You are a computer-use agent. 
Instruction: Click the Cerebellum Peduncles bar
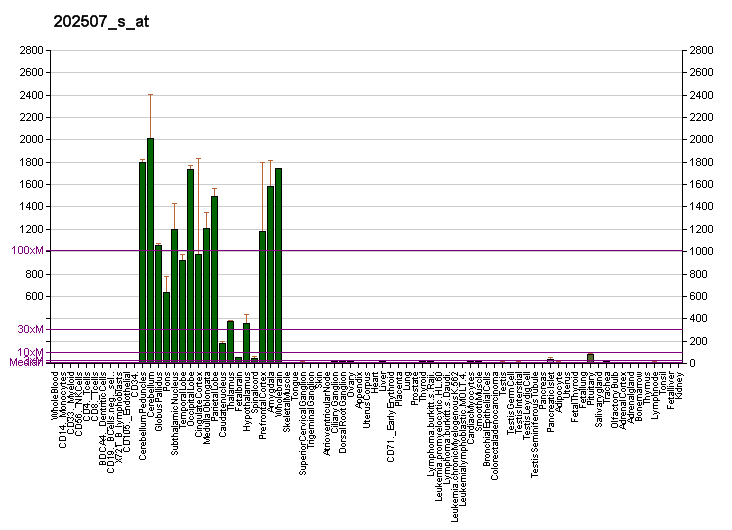pyautogui.click(x=142, y=262)
